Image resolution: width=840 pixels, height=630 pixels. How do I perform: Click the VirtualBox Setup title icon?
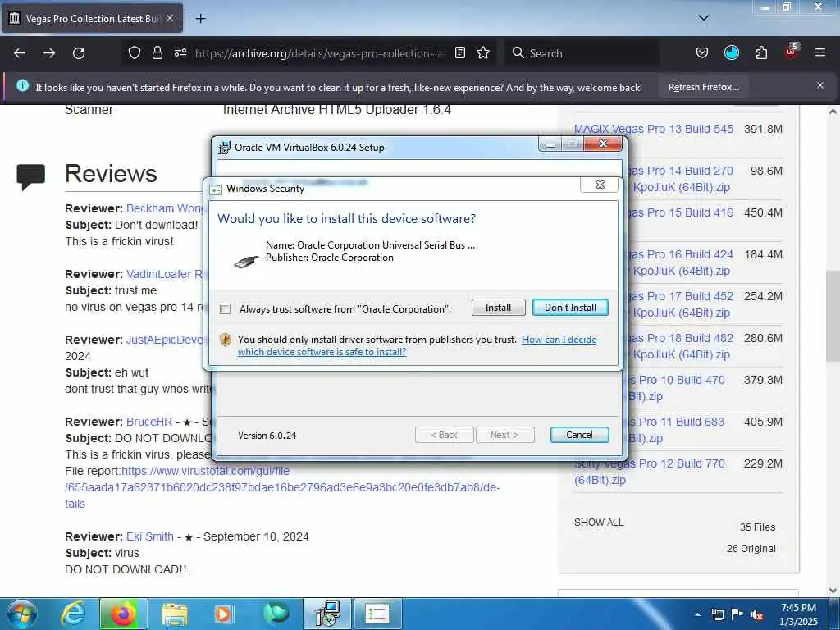[224, 148]
